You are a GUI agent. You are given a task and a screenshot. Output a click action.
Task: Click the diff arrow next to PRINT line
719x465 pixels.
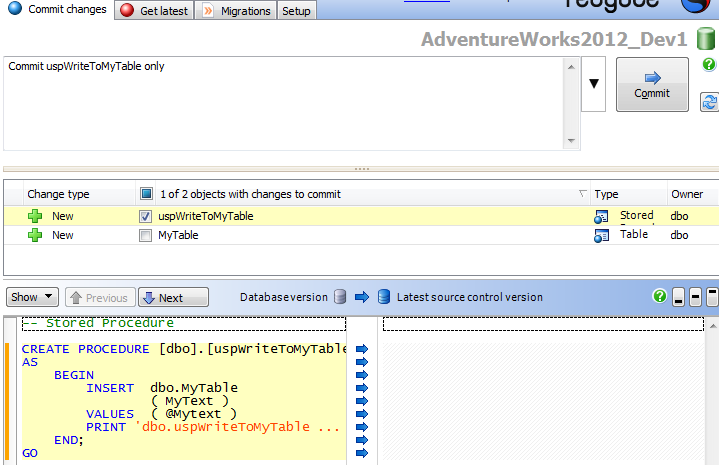[x=362, y=427]
